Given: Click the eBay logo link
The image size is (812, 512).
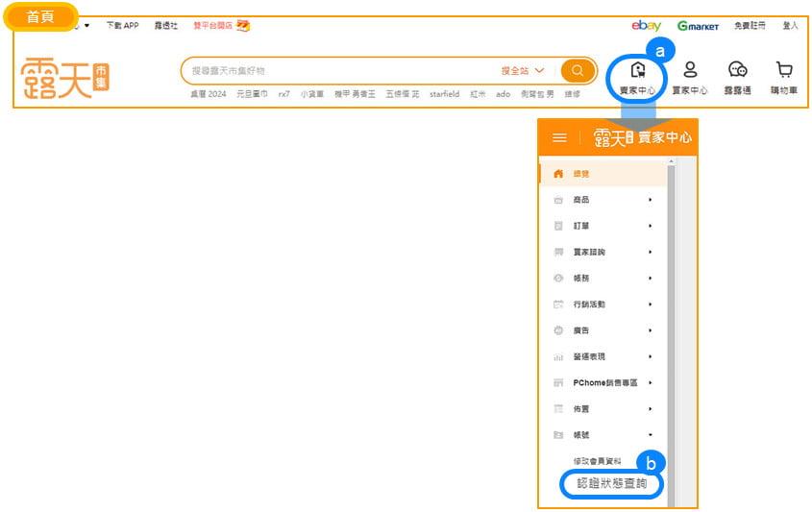Looking at the screenshot, I should click(x=646, y=26).
